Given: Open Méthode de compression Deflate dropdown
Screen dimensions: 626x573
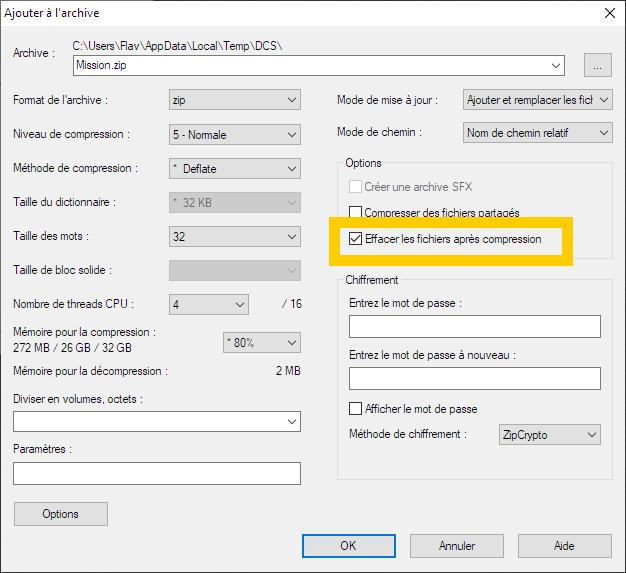Looking at the screenshot, I should pos(235,169).
